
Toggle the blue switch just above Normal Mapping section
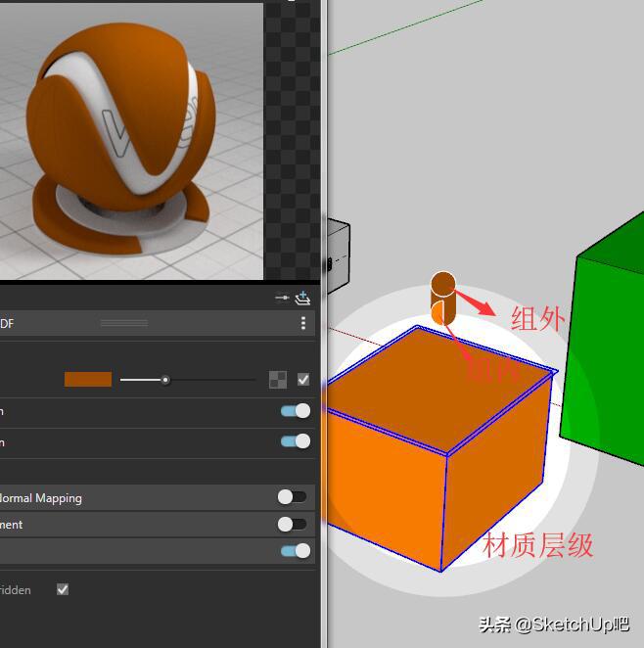296,441
